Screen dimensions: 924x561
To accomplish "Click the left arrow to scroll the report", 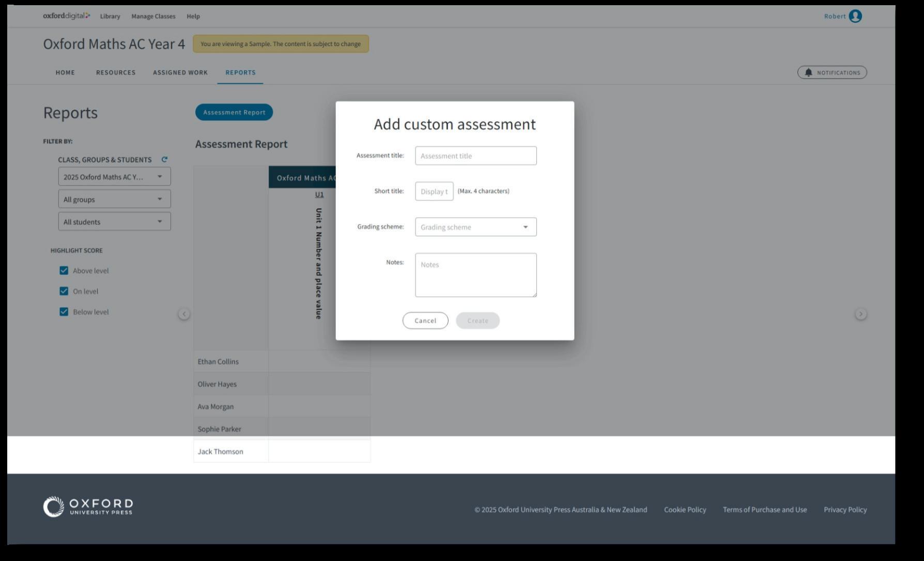I will (x=184, y=314).
